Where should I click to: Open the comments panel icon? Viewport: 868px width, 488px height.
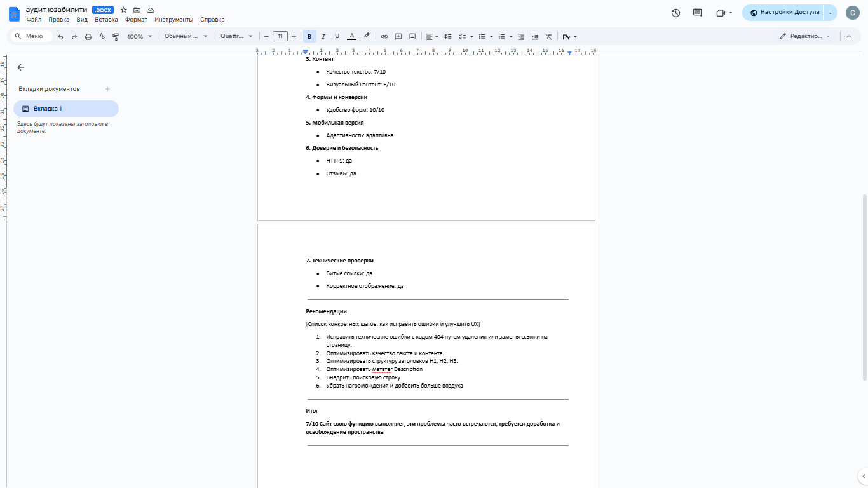click(x=697, y=13)
